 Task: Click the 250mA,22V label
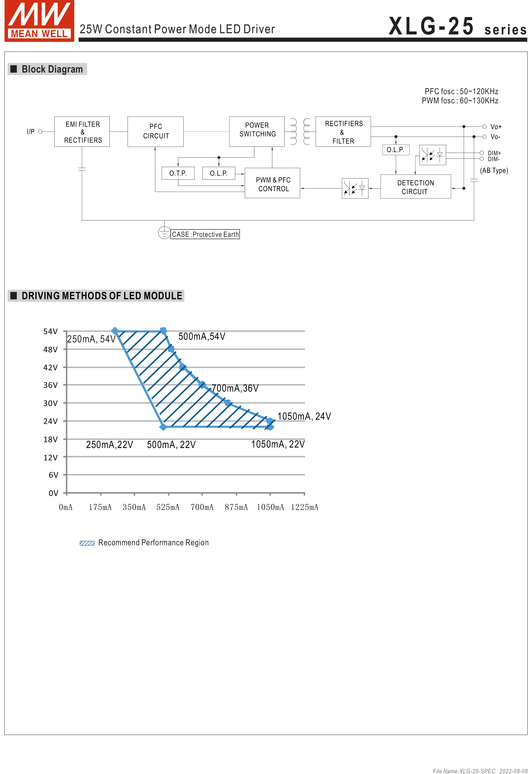tap(110, 445)
